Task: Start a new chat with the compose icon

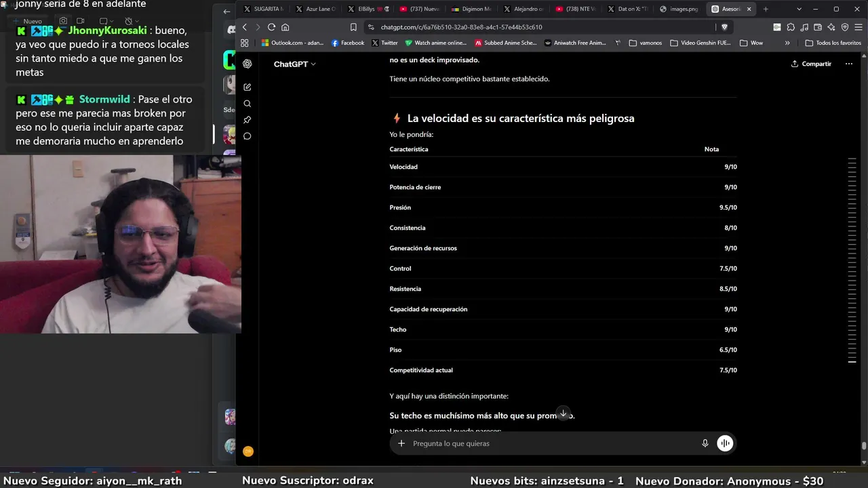Action: click(248, 87)
